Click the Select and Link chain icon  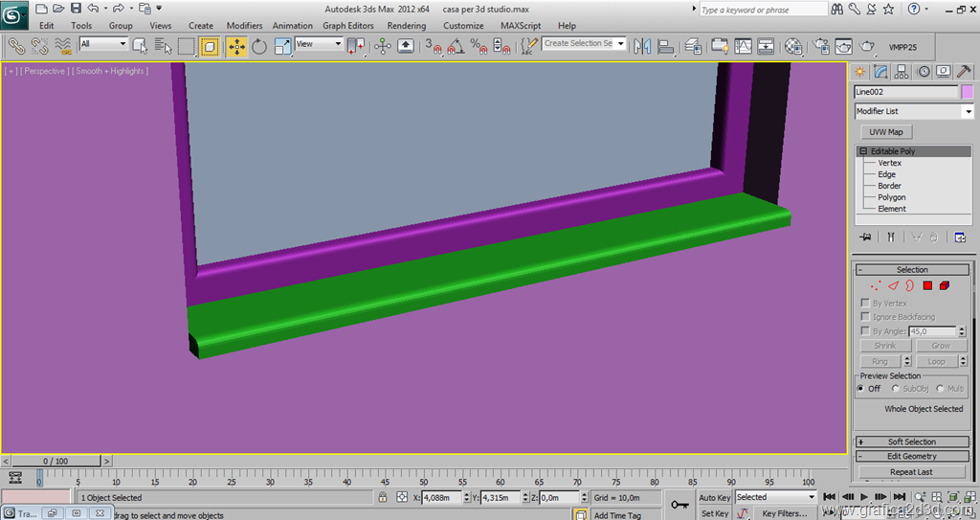tap(16, 46)
